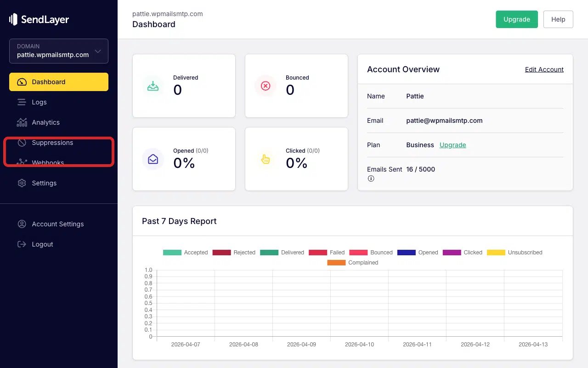This screenshot has height=368, width=588.
Task: Click the Upgrade link beside Business plan
Action: click(x=453, y=145)
